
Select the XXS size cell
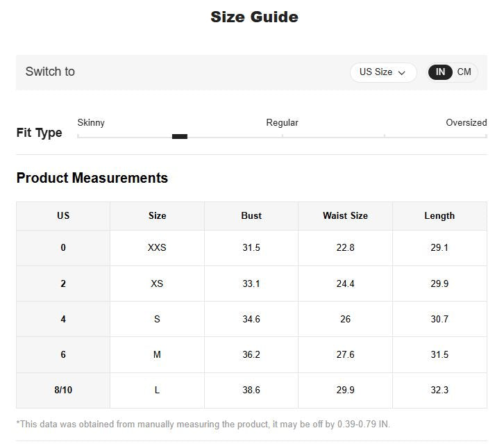tap(157, 248)
